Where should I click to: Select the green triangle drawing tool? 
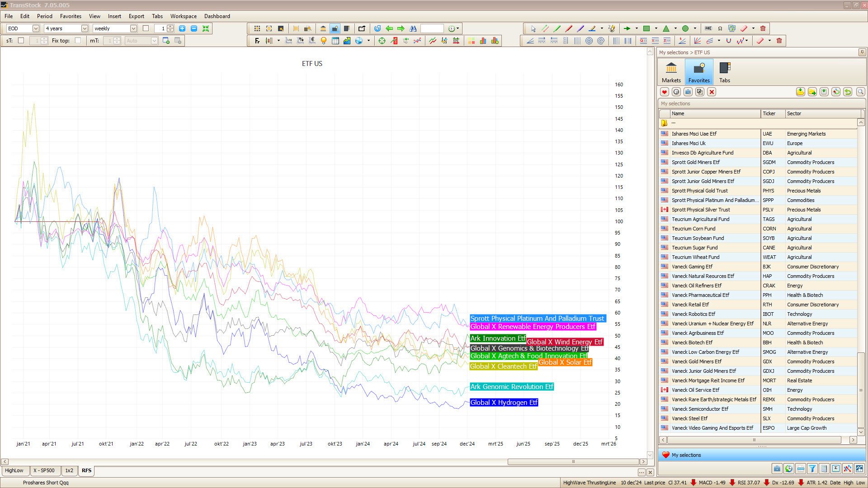666,28
